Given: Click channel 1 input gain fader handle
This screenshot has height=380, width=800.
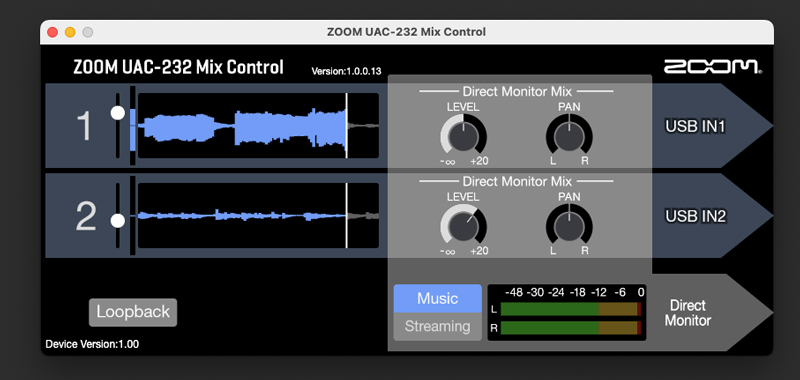Looking at the screenshot, I should (118, 113).
